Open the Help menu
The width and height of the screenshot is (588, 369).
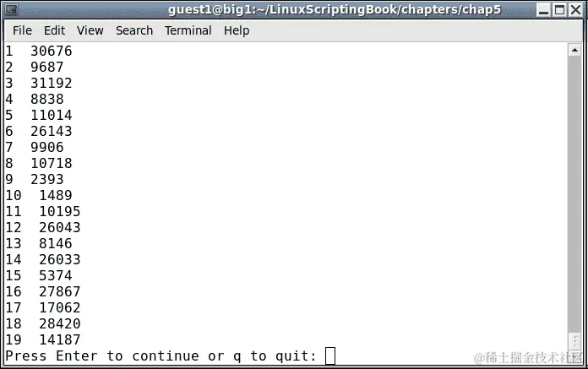237,30
